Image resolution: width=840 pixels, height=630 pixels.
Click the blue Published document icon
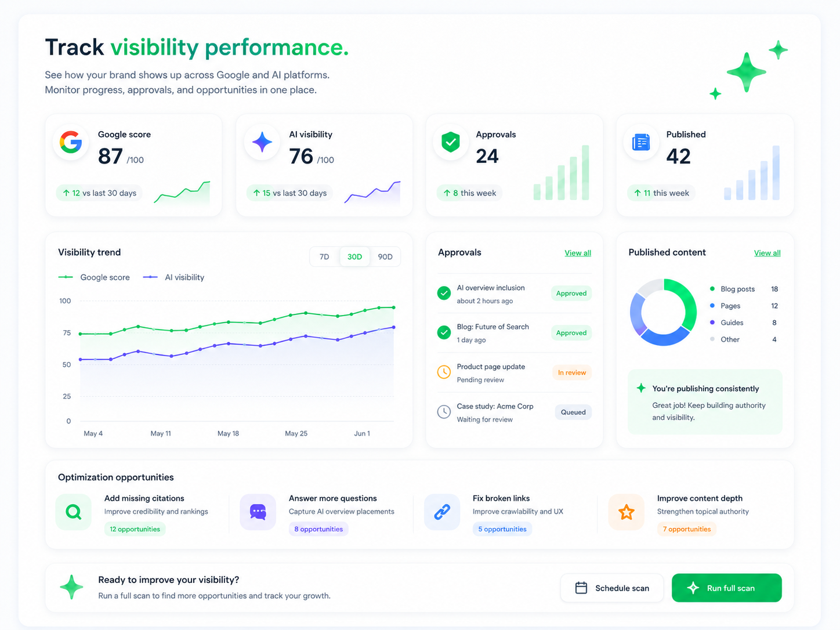tap(641, 142)
